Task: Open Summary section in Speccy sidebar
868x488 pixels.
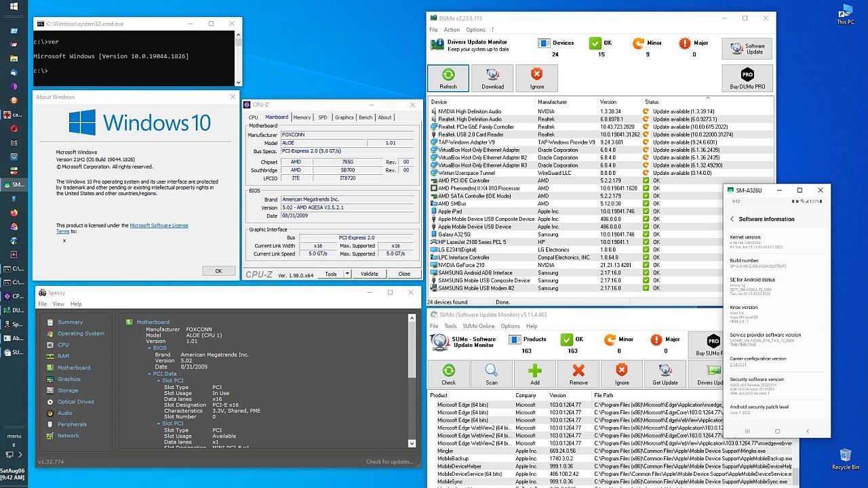Action: point(70,322)
